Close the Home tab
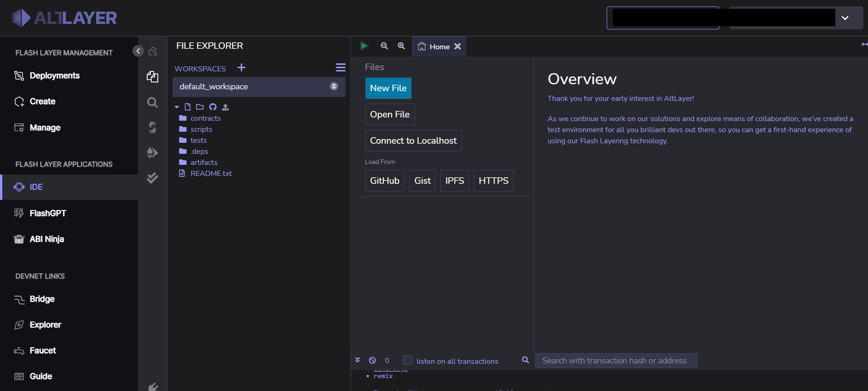This screenshot has width=868, height=391. 458,47
